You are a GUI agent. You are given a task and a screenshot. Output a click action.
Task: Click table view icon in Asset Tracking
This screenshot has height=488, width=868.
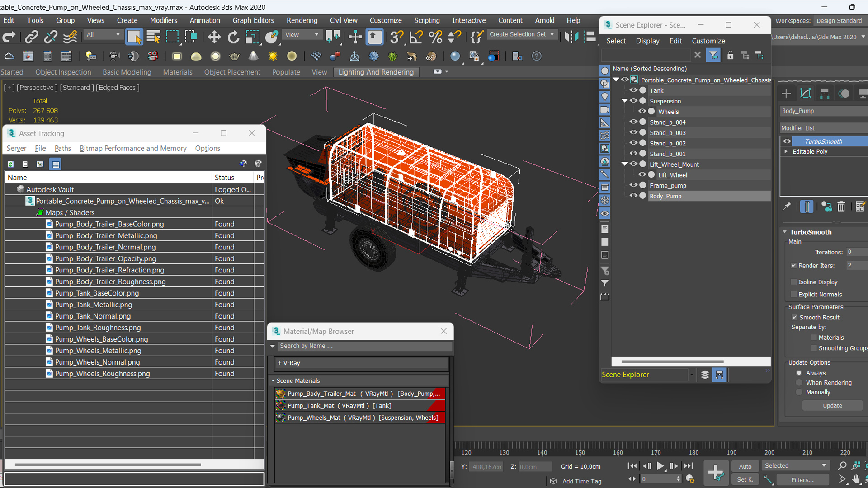[56, 164]
